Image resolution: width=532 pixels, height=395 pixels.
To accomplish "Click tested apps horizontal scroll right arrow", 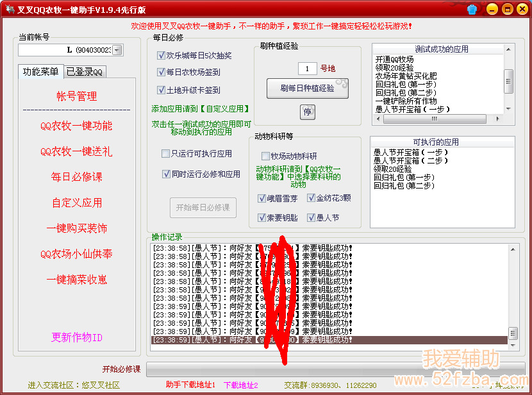I will coord(497,119).
